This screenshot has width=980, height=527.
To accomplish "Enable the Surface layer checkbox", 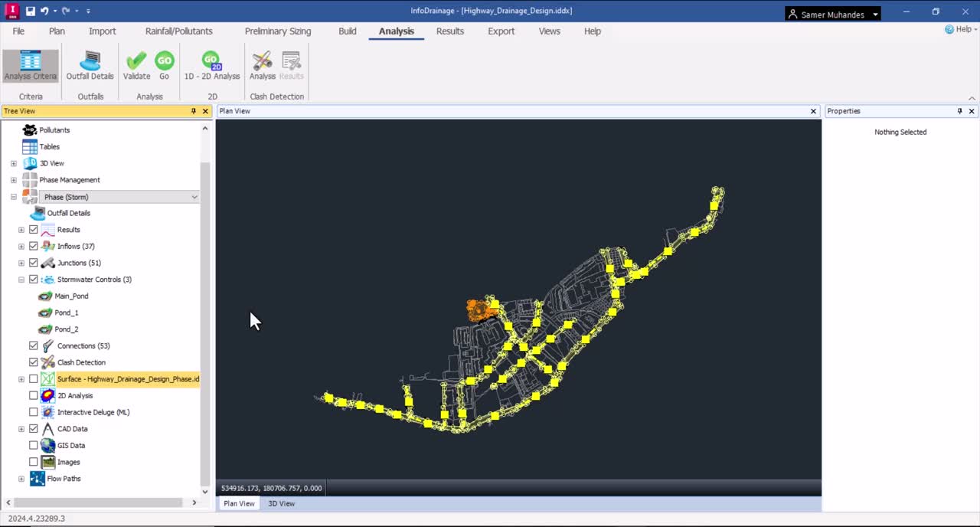I will pyautogui.click(x=34, y=379).
